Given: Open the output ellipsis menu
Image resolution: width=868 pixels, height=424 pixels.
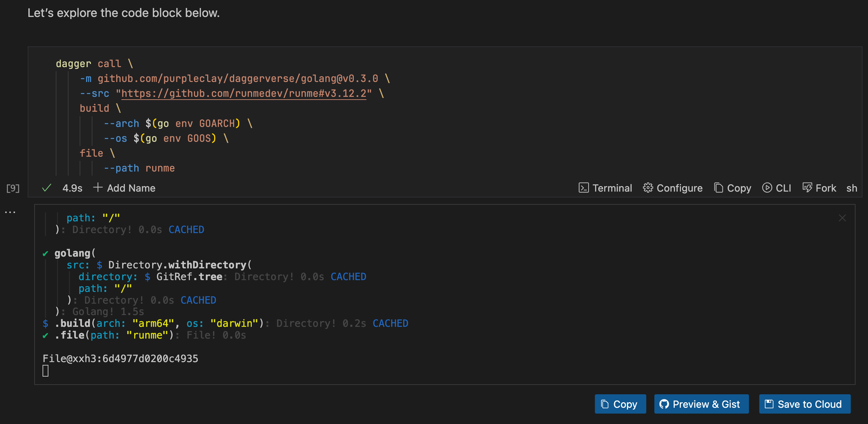Looking at the screenshot, I should (x=10, y=212).
